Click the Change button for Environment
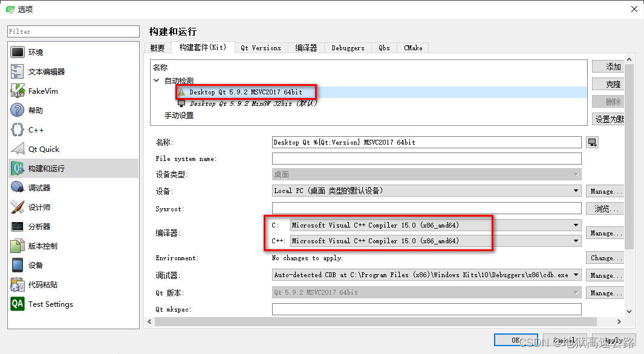644x354 pixels. click(x=605, y=258)
